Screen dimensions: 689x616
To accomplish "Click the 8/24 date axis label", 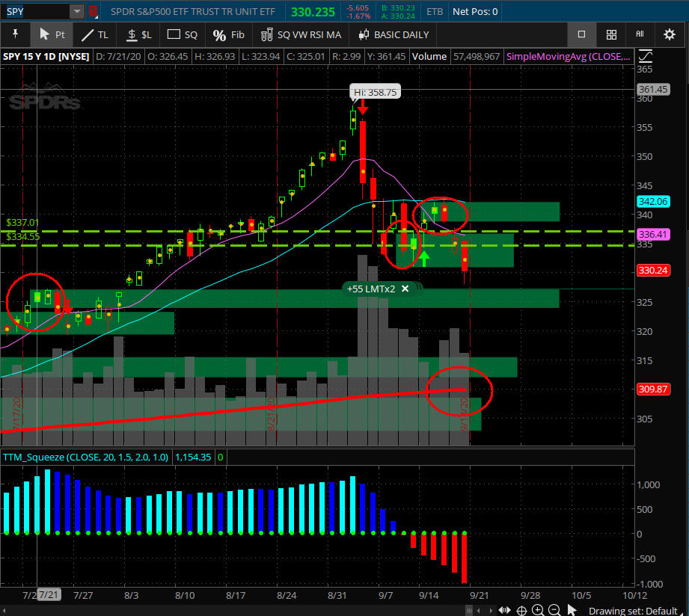I will 287,595.
